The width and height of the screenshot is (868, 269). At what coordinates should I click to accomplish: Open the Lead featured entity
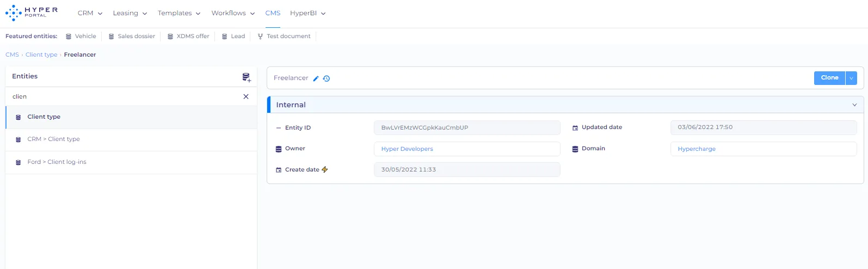233,36
